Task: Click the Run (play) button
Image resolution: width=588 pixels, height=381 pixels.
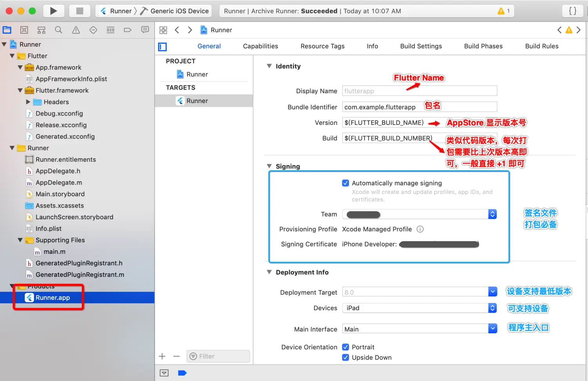Action: coord(53,11)
